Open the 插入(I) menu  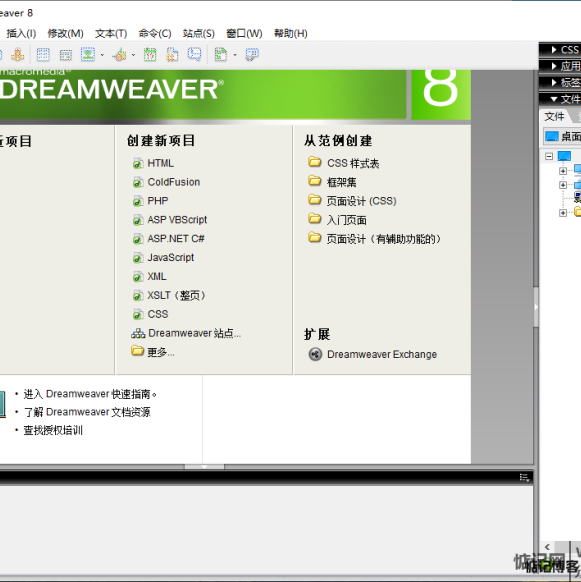[21, 33]
